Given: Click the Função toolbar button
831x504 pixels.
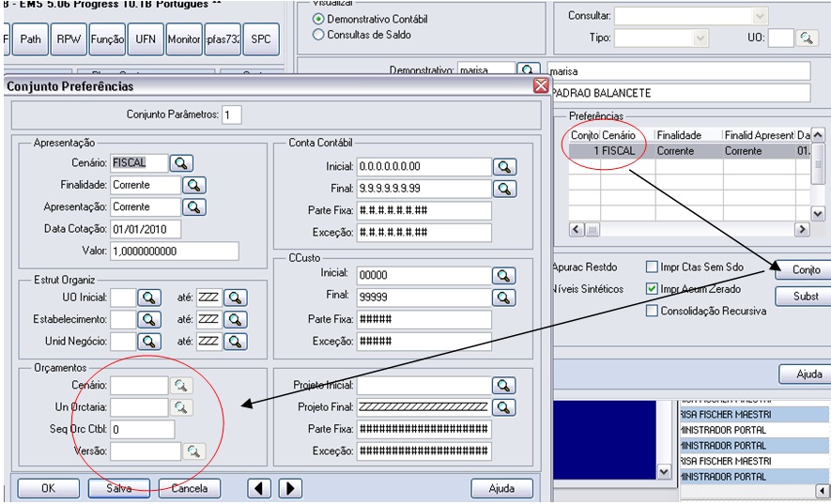Looking at the screenshot, I should click(108, 39).
